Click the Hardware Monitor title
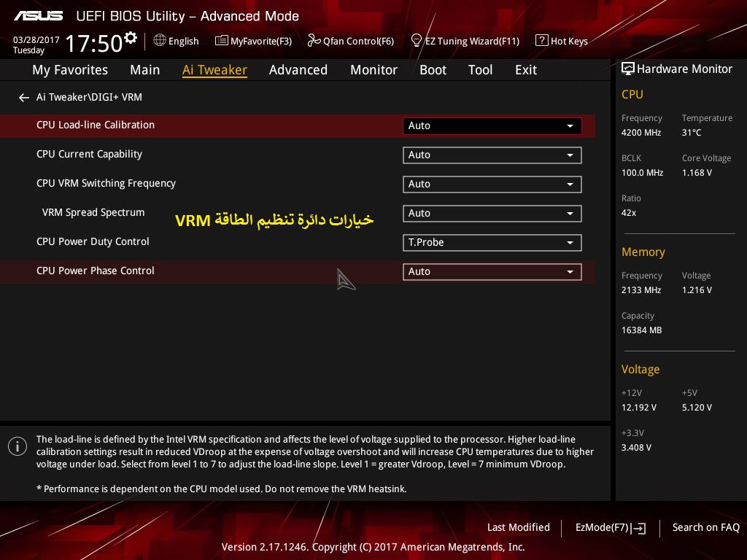747x560 pixels. click(x=684, y=69)
